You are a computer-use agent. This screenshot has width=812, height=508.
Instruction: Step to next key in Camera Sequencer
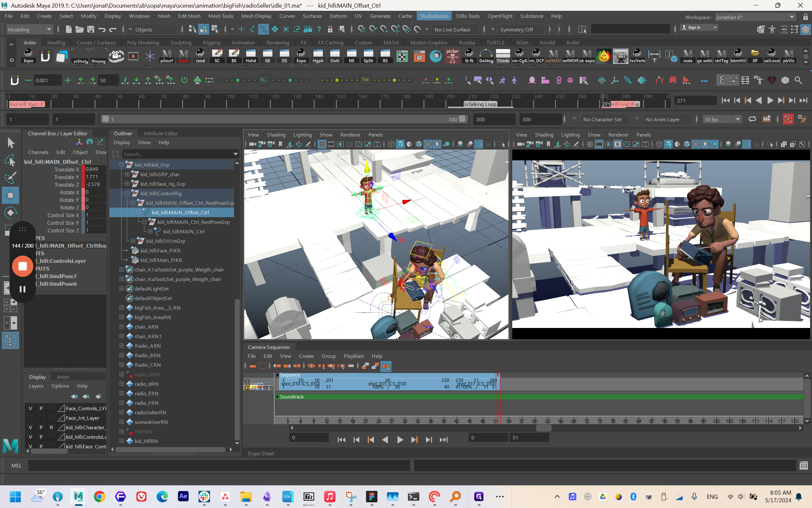414,440
